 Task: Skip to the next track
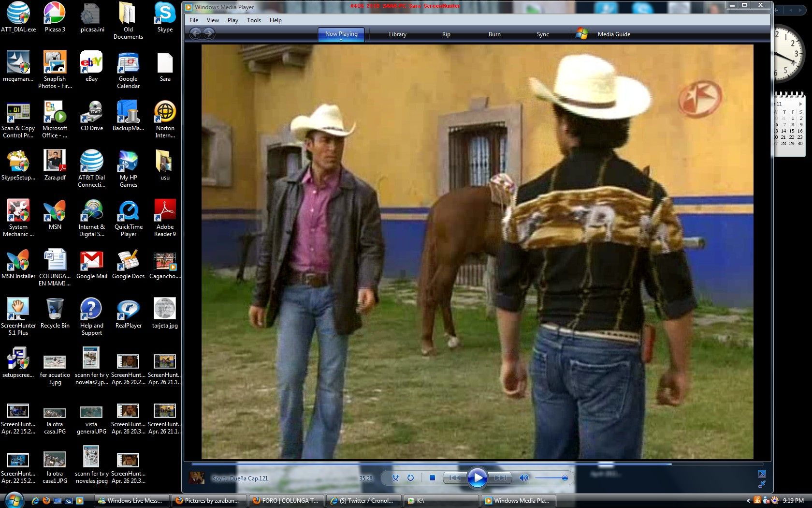tap(500, 478)
